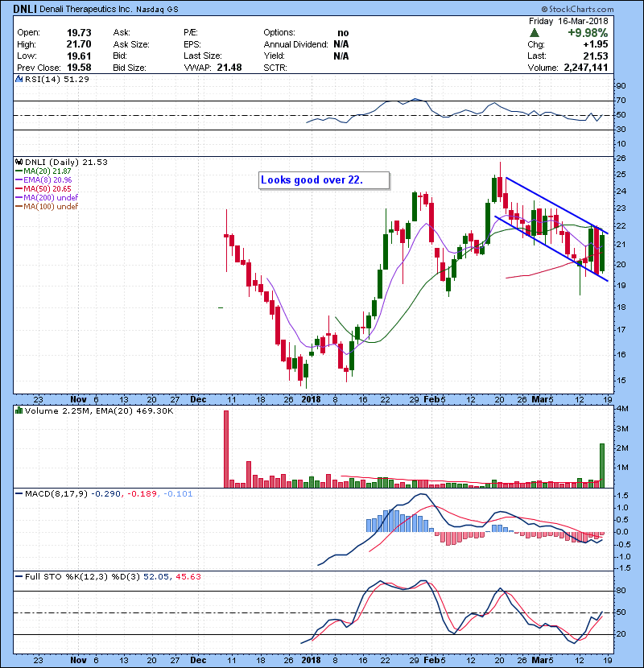644x668 pixels.
Task: Click the Low value 19.61
Action: pyautogui.click(x=79, y=56)
